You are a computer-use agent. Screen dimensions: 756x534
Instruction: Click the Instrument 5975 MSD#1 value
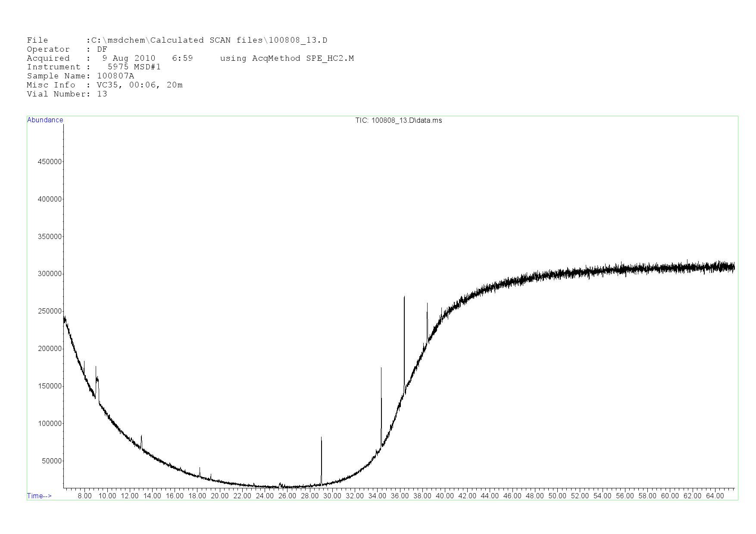tap(134, 67)
